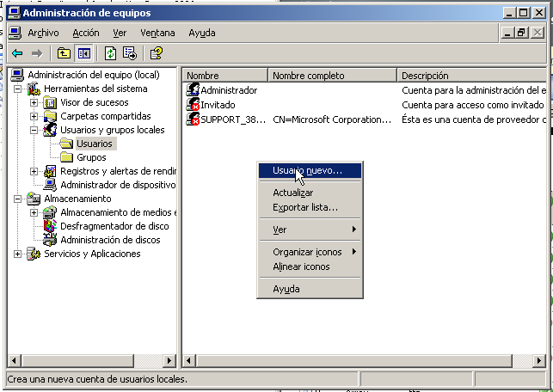Screen dimensions: 553x392
Task: Click the SUPPORT_38 account icon
Action: pos(193,119)
